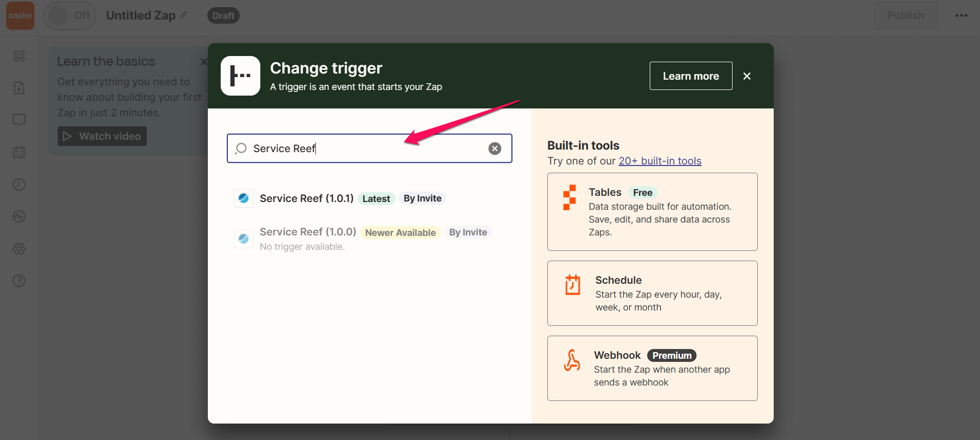Click the Service Reef 1.0.1 app icon
The width and height of the screenshot is (980, 440).
coord(244,198)
